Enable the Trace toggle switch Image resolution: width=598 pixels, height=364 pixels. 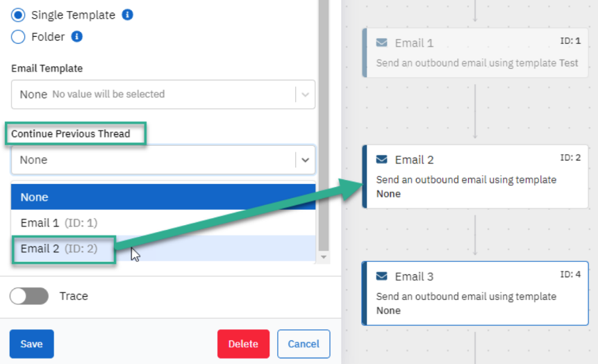pos(29,296)
